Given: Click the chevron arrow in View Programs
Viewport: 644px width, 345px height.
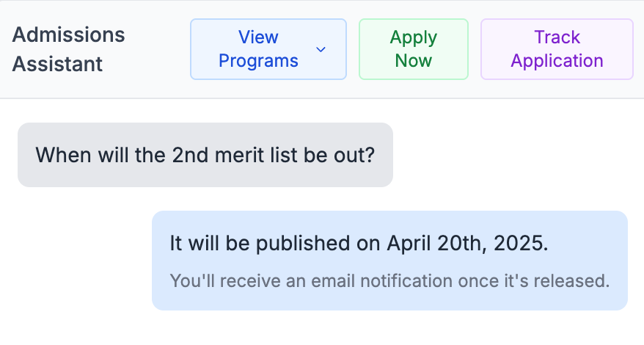Looking at the screenshot, I should tap(321, 49).
